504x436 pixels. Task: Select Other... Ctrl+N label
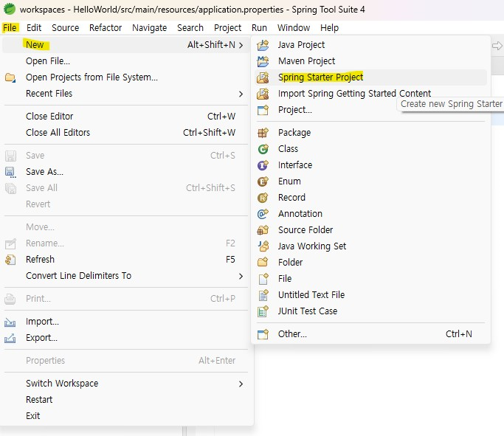point(292,334)
